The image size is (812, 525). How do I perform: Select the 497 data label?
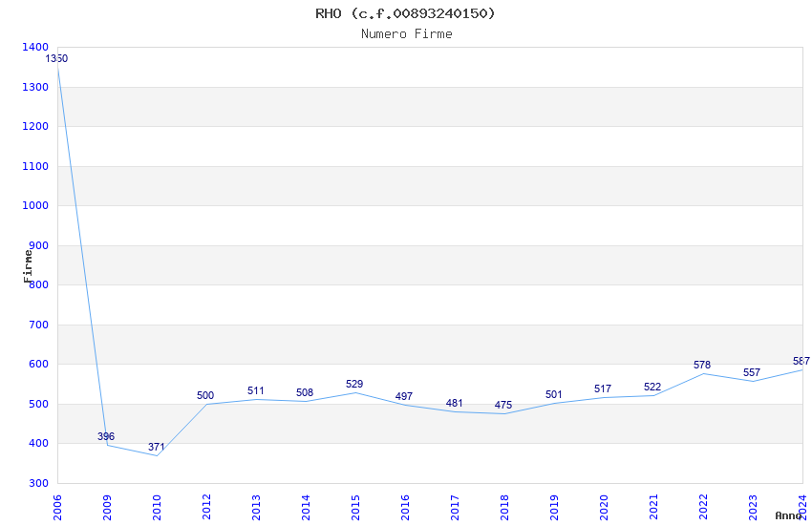click(404, 397)
